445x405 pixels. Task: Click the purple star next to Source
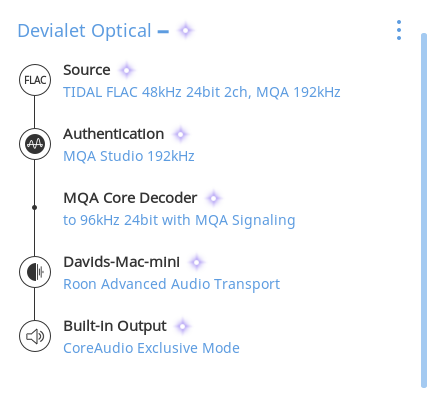[126, 70]
